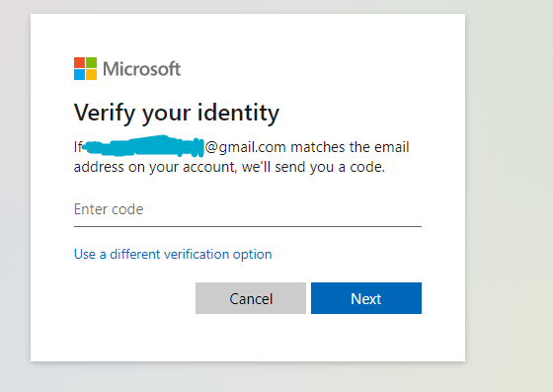Click the red square in Microsoft logo
The image size is (553, 392).
coord(79,63)
